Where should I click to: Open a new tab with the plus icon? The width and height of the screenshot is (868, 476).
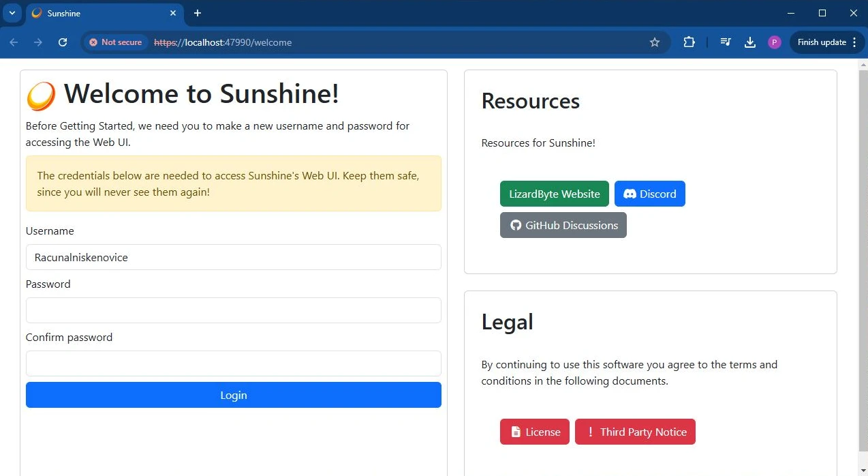pos(198,13)
